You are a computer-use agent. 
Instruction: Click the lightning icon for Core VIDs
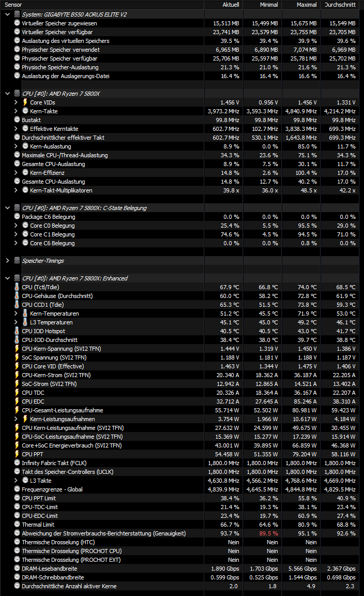[x=25, y=102]
